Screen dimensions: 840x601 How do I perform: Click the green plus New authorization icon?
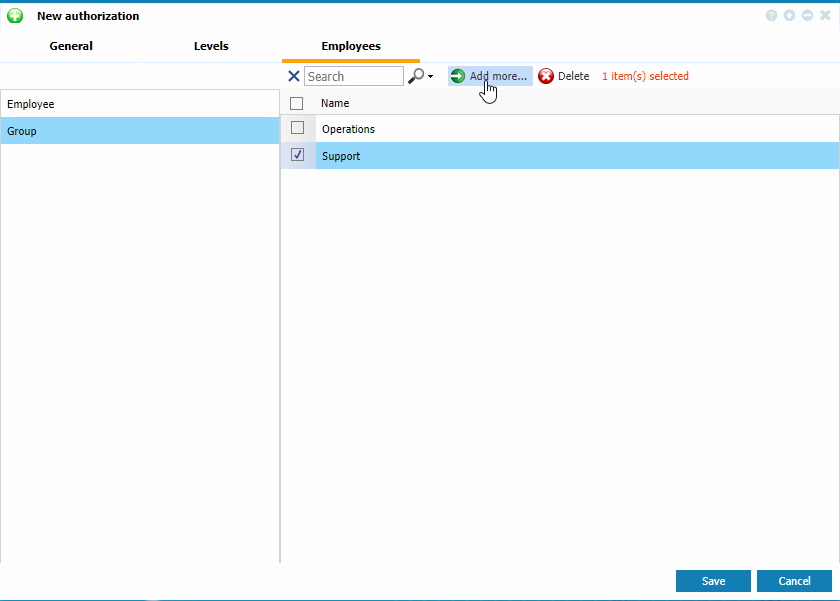tap(15, 16)
